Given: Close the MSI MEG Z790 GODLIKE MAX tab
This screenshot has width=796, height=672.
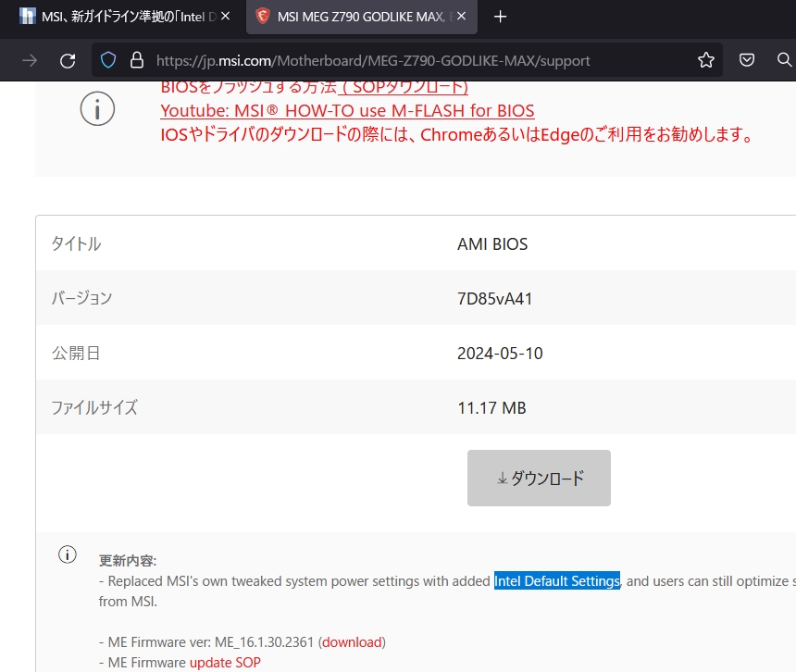Looking at the screenshot, I should click(461, 17).
